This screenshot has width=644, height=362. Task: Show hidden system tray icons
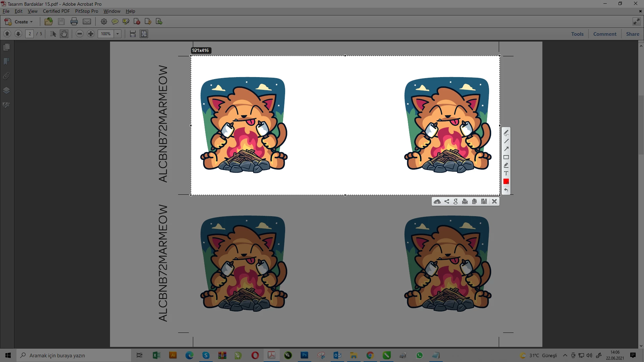pyautogui.click(x=565, y=355)
